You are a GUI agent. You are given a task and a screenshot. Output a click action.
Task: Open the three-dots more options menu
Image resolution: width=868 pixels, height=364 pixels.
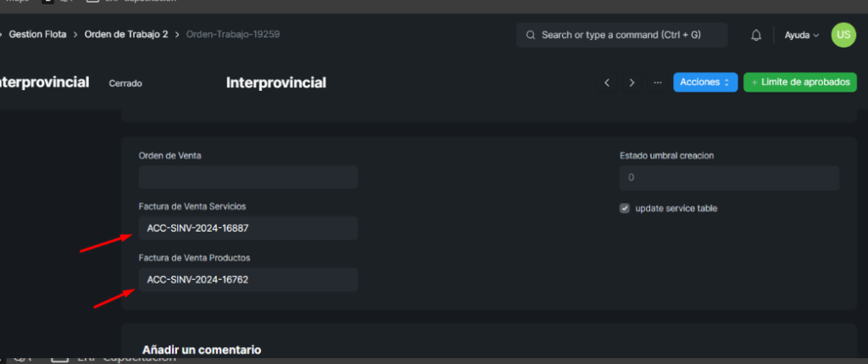tap(658, 82)
